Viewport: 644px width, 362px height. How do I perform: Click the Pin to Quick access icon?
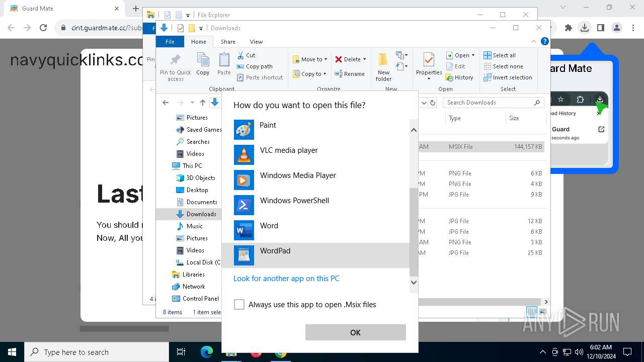tap(176, 66)
